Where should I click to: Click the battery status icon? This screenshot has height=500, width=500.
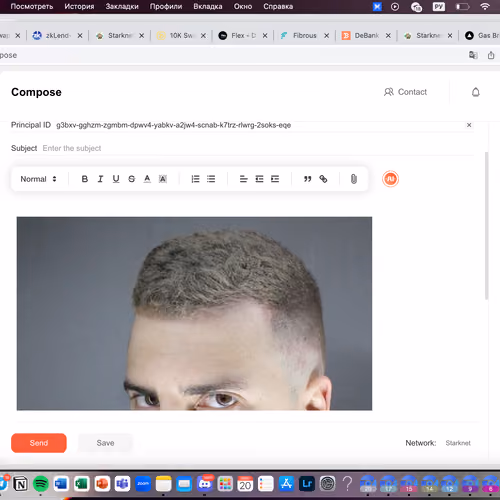462,7
